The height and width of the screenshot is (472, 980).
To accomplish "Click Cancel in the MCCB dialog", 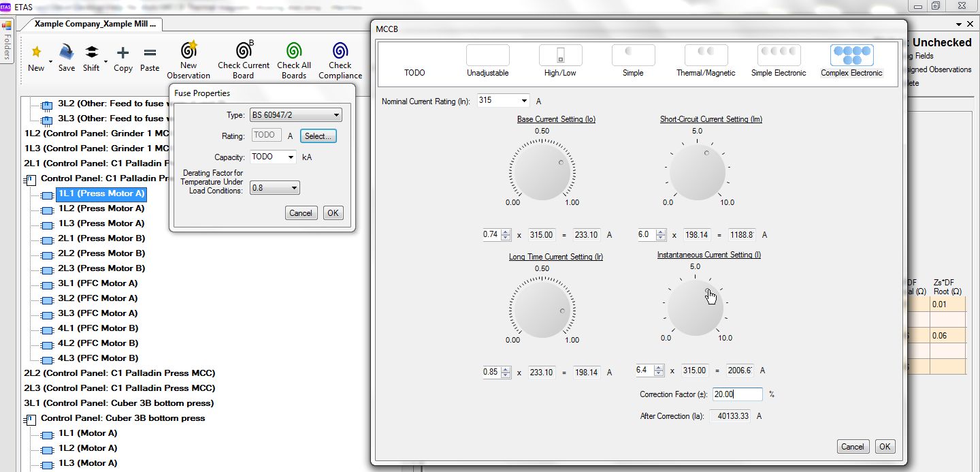I will [x=852, y=447].
